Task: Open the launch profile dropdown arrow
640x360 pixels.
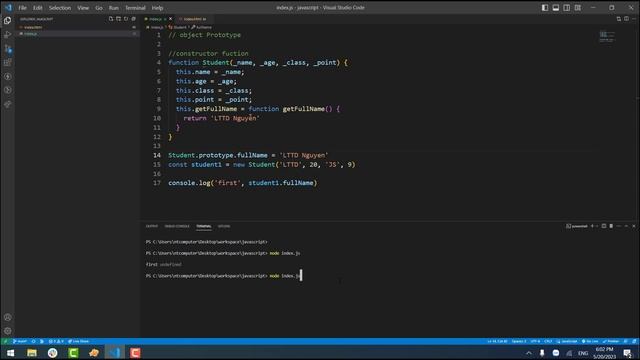Action: (x=597, y=226)
